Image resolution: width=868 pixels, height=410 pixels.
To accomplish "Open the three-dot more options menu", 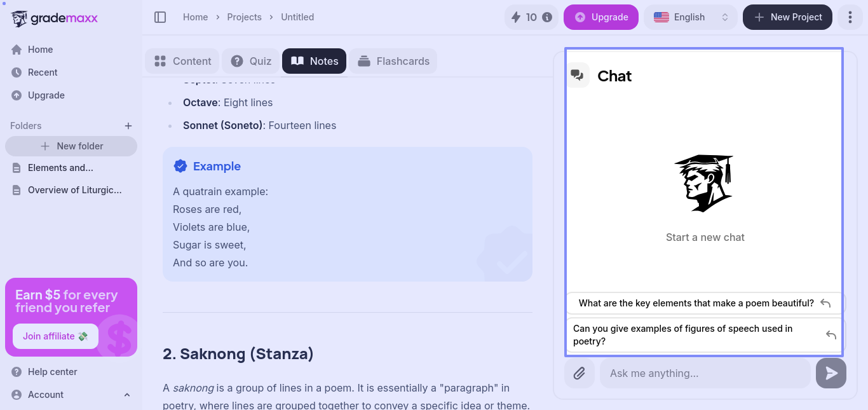I will point(850,17).
